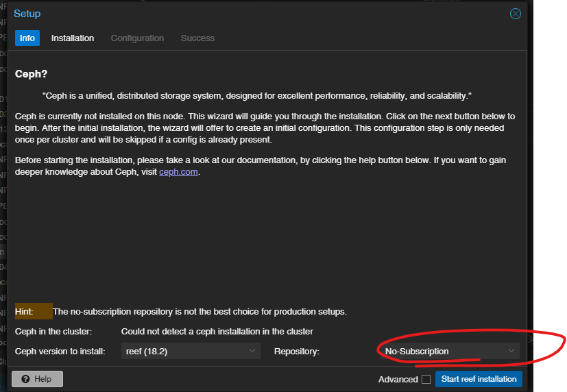The image size is (567, 392).
Task: Select the Configuration tab
Action: click(x=137, y=38)
